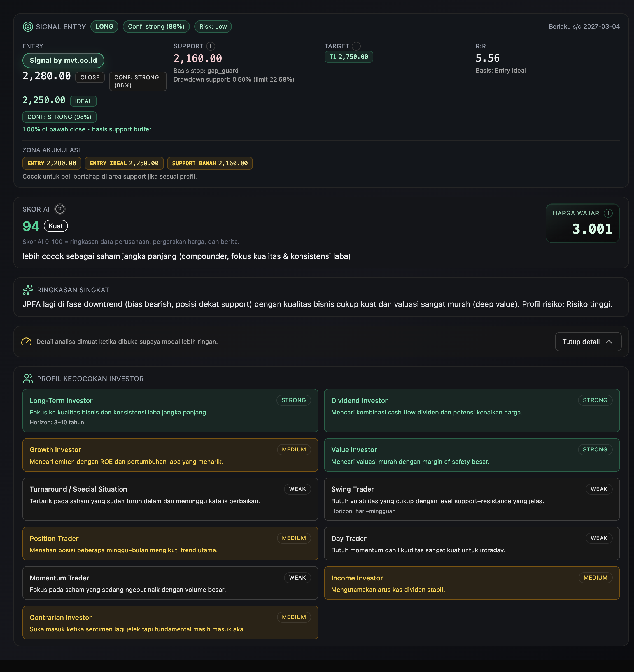
Task: Click the Signal by mvt.co.id badge
Action: point(63,60)
